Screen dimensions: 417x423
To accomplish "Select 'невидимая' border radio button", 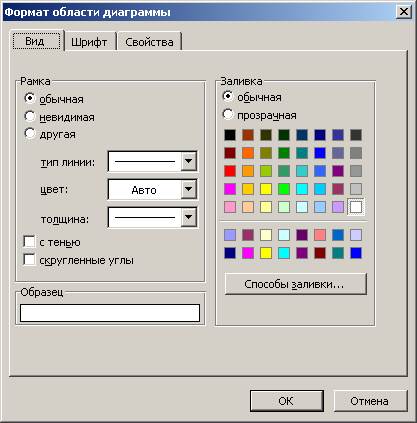I will 30,116.
